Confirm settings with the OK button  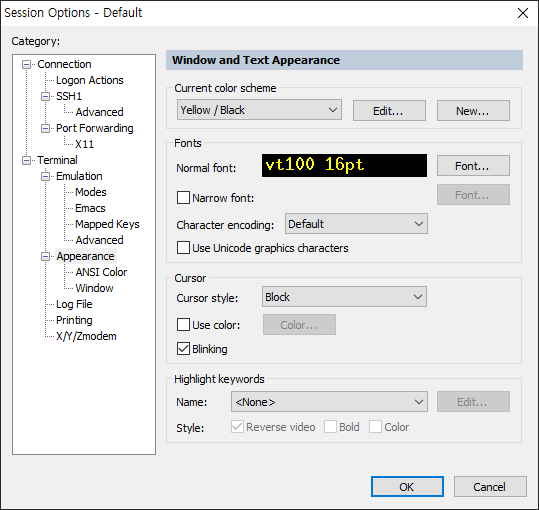click(407, 486)
